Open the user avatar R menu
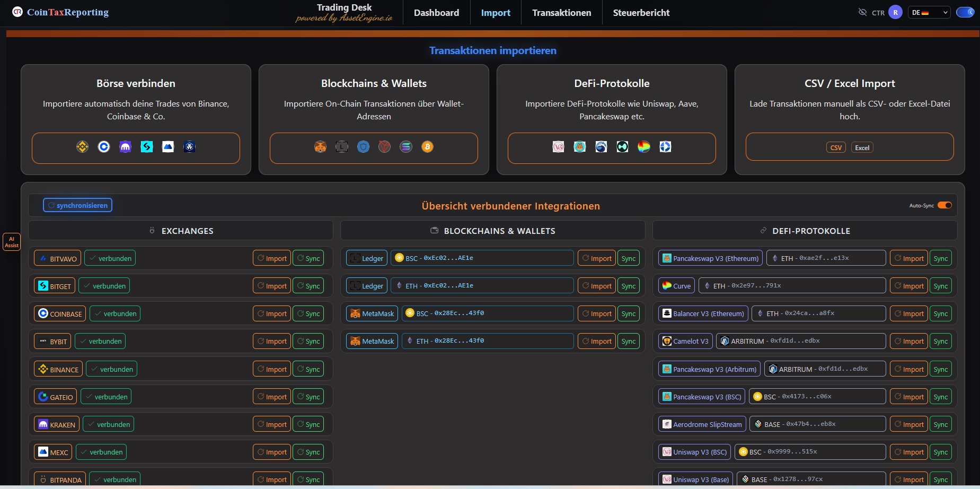This screenshot has width=980, height=489. click(896, 12)
